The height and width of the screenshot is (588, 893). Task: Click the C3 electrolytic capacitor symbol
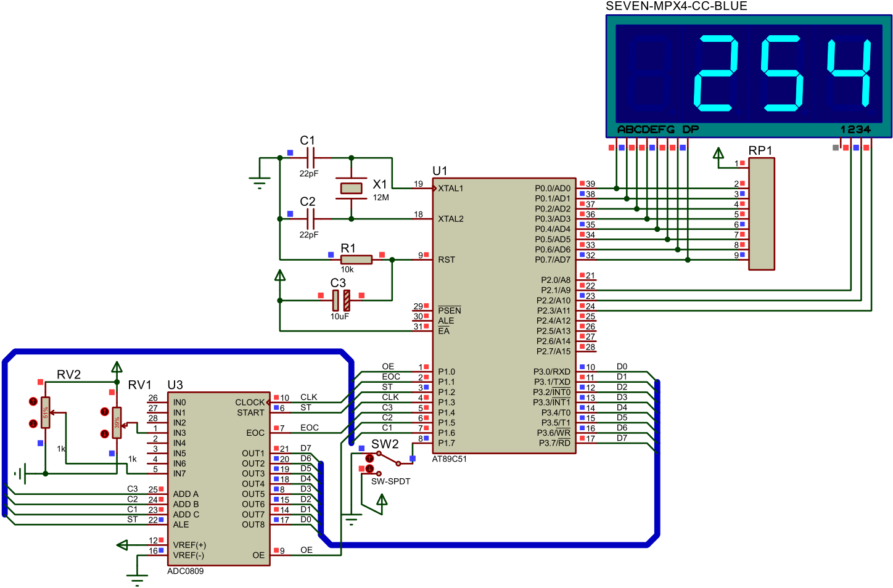point(341,300)
